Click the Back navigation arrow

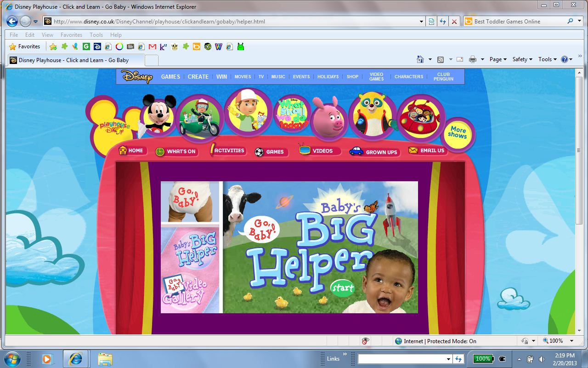tap(12, 21)
